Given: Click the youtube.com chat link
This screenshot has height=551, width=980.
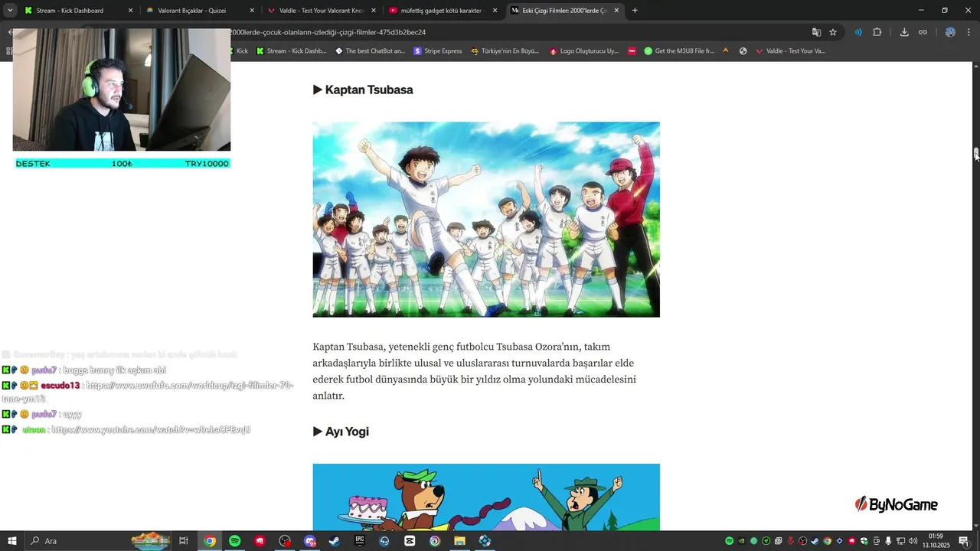Looking at the screenshot, I should (x=152, y=430).
